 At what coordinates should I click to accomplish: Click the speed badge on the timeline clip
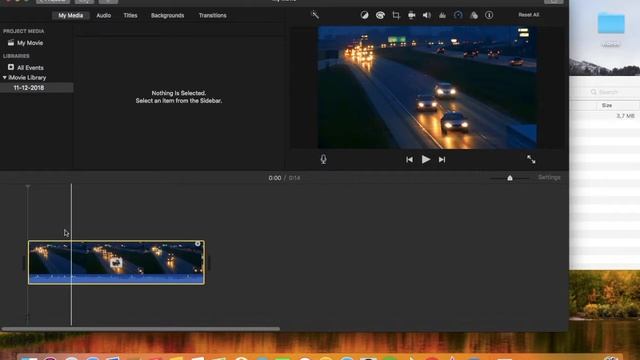coord(116,262)
